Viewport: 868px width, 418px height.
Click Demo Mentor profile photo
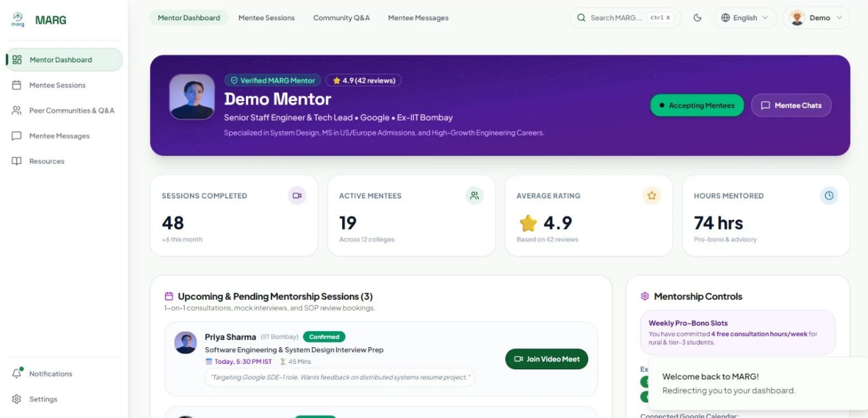[192, 97]
